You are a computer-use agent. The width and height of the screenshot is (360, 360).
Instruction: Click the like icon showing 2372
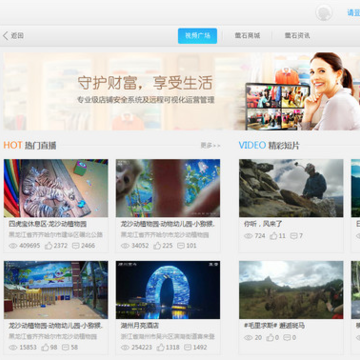pos(49,246)
